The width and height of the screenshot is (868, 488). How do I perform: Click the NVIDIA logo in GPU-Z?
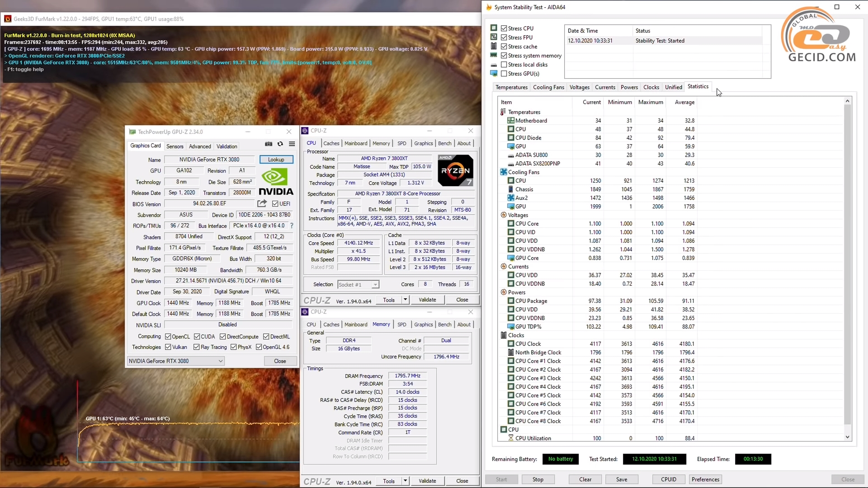click(x=276, y=181)
